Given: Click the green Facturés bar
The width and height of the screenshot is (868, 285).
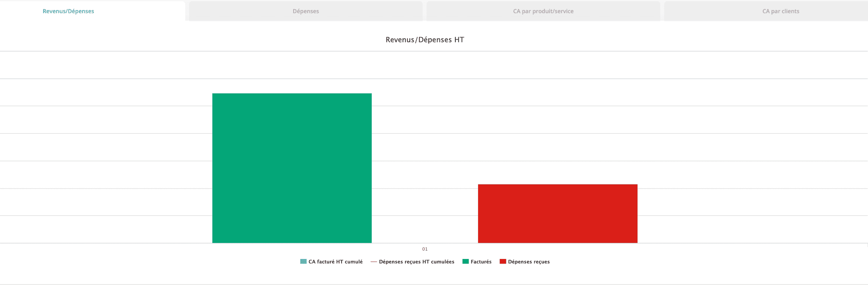Looking at the screenshot, I should [x=292, y=168].
